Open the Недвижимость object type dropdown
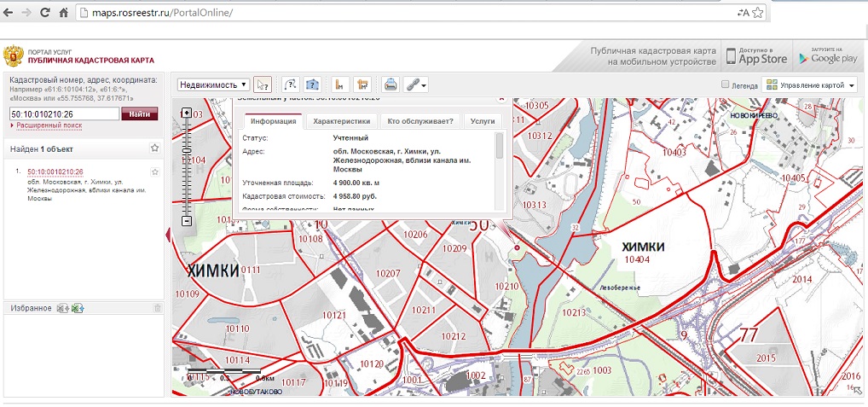The image size is (868, 407). tap(214, 84)
